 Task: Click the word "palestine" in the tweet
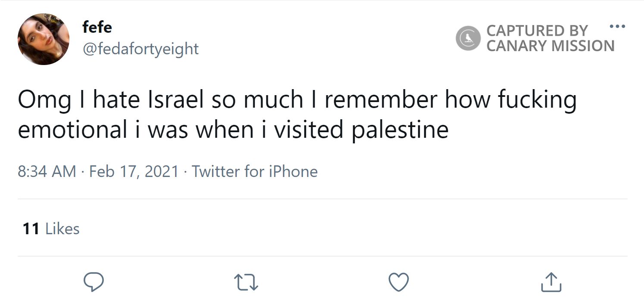pyautogui.click(x=400, y=130)
